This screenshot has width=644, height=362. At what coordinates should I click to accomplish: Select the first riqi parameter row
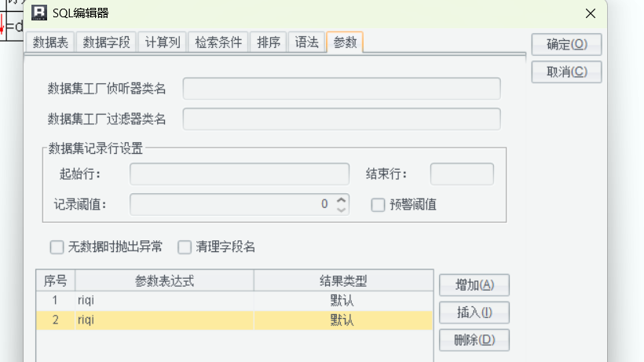pos(236,300)
